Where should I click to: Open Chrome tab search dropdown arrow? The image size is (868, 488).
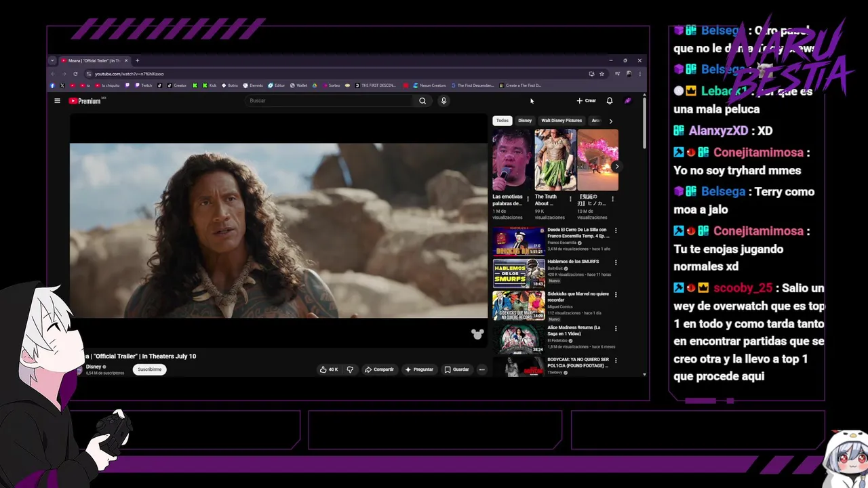(x=52, y=60)
